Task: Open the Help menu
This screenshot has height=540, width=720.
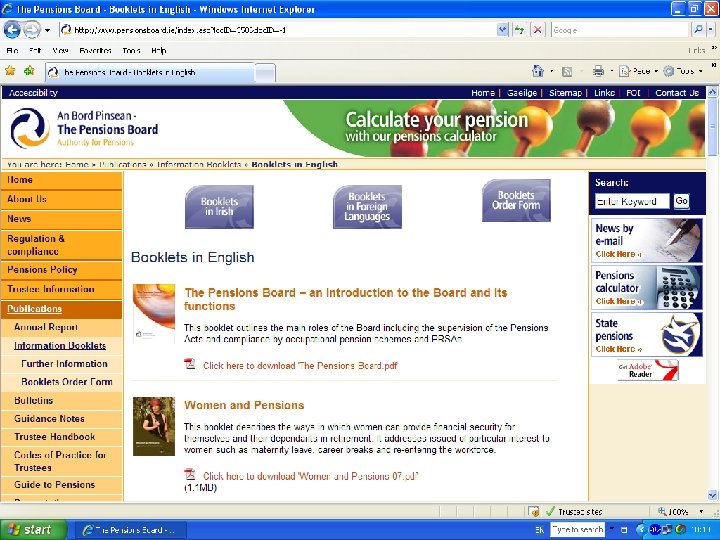Action: (x=158, y=51)
